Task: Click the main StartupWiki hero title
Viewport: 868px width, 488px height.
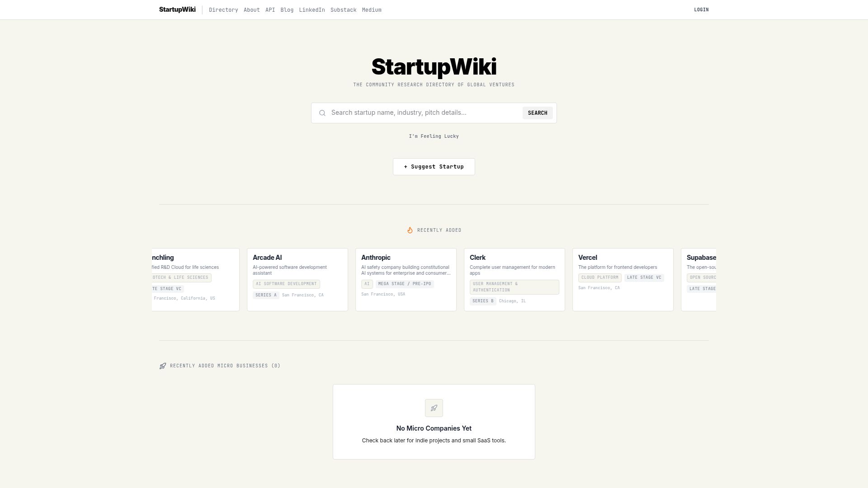Action: (434, 67)
